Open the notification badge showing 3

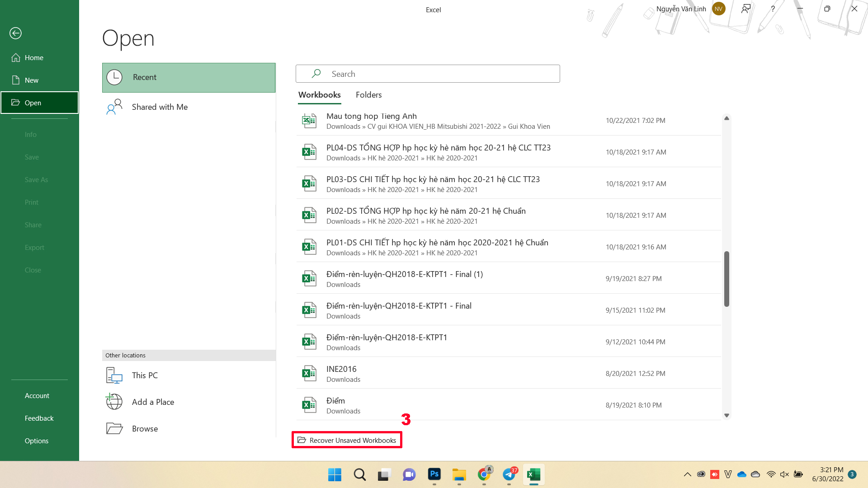click(852, 474)
